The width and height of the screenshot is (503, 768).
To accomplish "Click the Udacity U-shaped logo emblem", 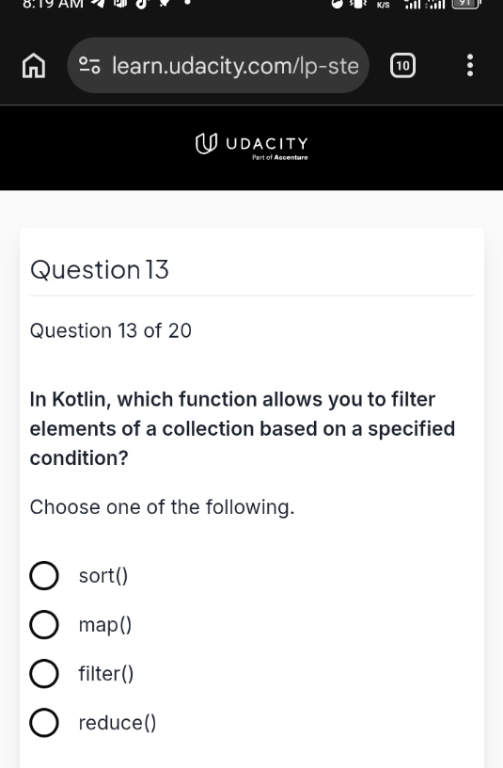I will pos(206,144).
